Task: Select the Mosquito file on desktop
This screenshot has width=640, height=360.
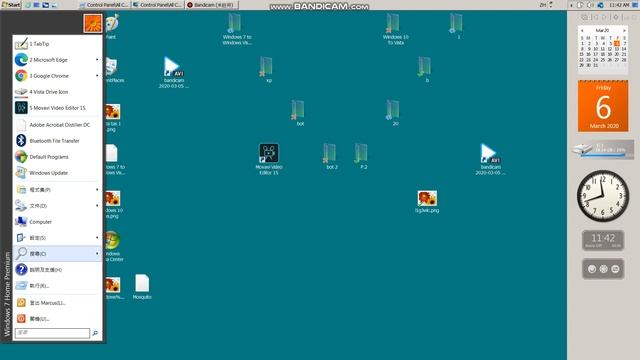Action: [x=142, y=287]
